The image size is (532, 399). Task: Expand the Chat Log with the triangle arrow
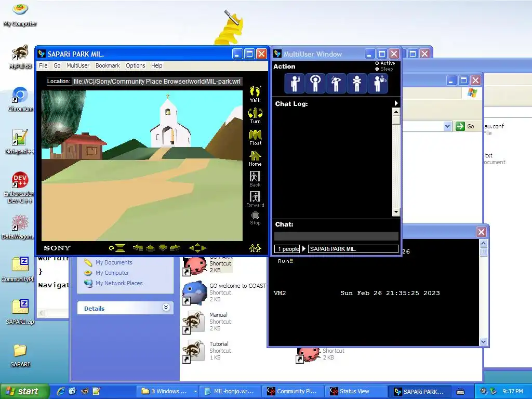pyautogui.click(x=396, y=103)
